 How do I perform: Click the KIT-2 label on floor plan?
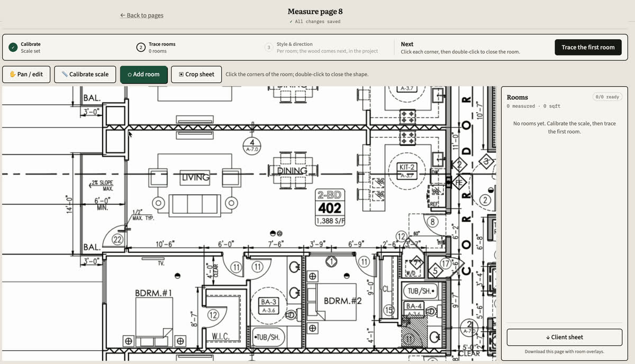point(407,167)
